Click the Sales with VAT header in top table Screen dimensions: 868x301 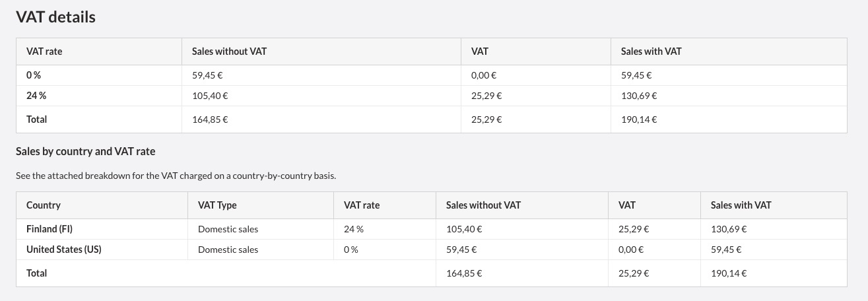point(651,51)
